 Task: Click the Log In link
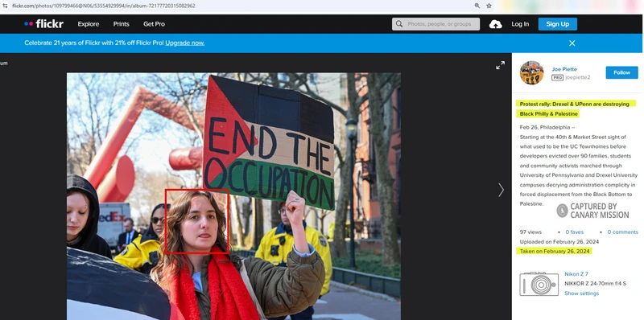(520, 24)
